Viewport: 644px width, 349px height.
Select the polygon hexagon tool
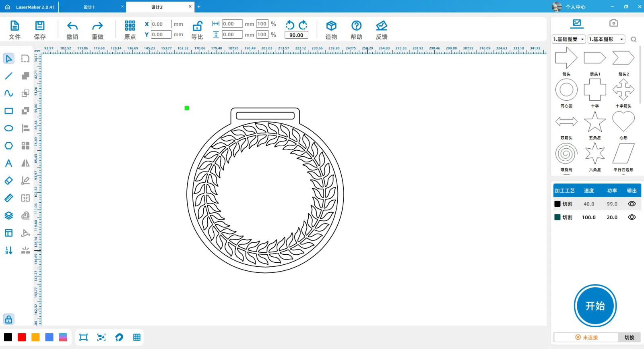pyautogui.click(x=8, y=145)
